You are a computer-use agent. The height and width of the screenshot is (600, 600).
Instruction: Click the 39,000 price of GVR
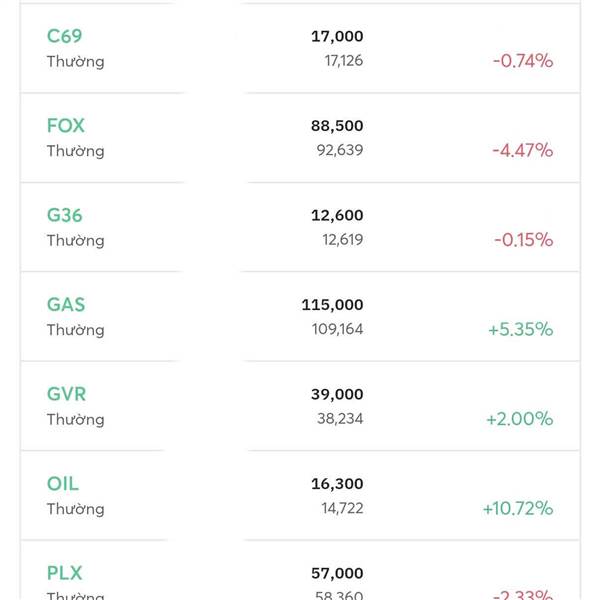(337, 394)
